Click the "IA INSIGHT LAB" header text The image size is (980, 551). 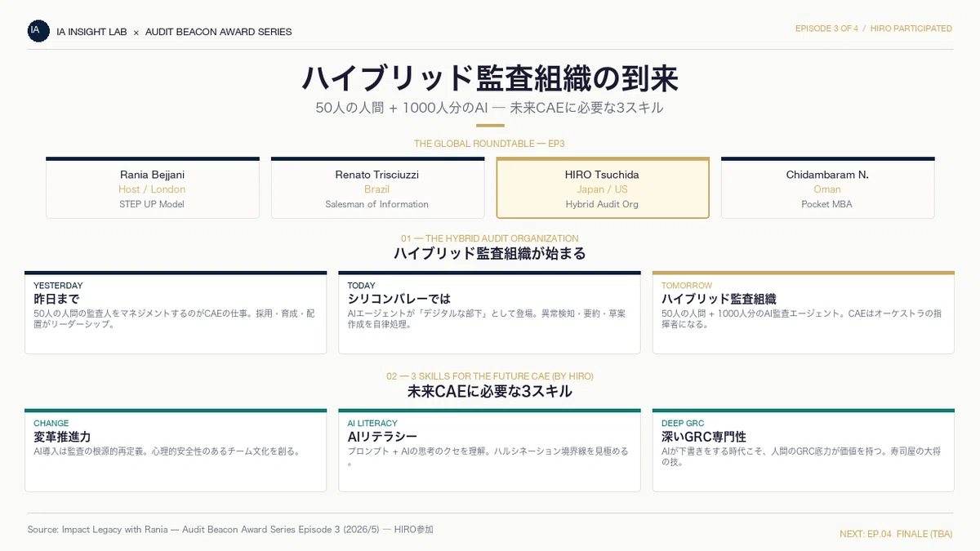coord(91,32)
